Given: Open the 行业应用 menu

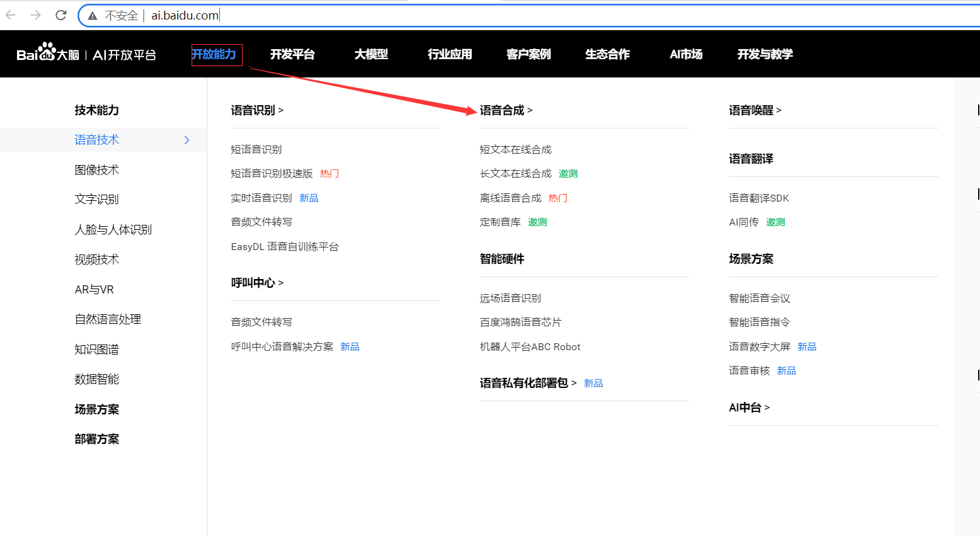Looking at the screenshot, I should (x=450, y=55).
